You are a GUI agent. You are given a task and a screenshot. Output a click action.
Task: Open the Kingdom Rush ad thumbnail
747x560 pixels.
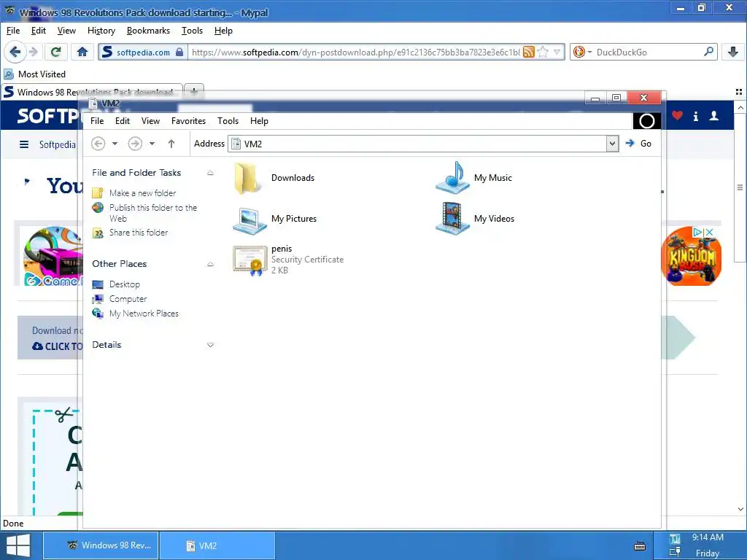692,257
